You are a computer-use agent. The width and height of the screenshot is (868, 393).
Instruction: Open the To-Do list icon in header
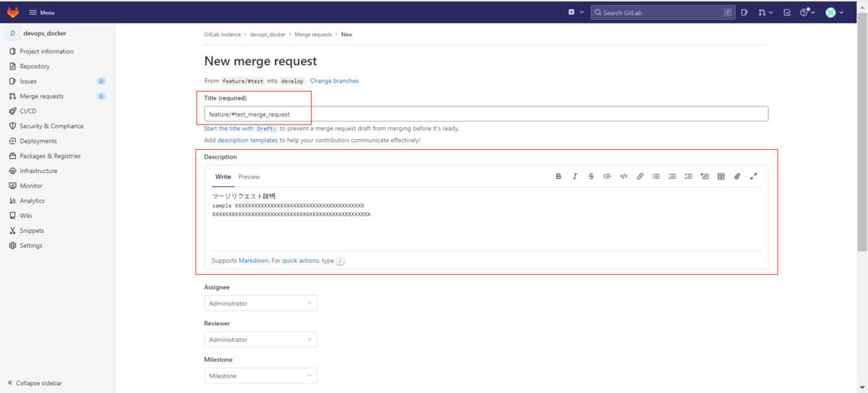(x=787, y=12)
